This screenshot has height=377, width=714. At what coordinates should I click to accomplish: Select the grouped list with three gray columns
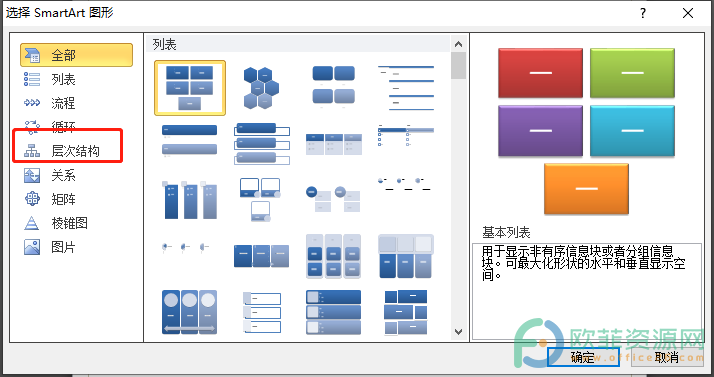tap(333, 256)
